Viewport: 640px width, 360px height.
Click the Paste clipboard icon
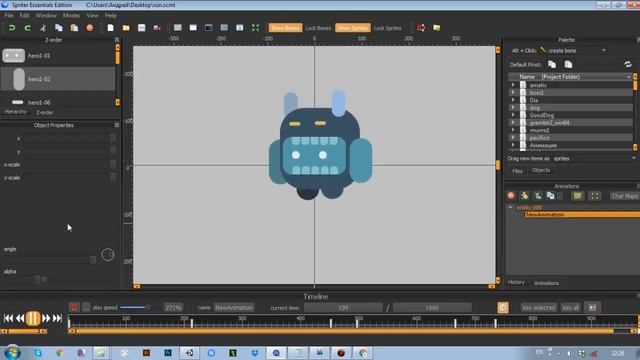[x=74, y=28]
